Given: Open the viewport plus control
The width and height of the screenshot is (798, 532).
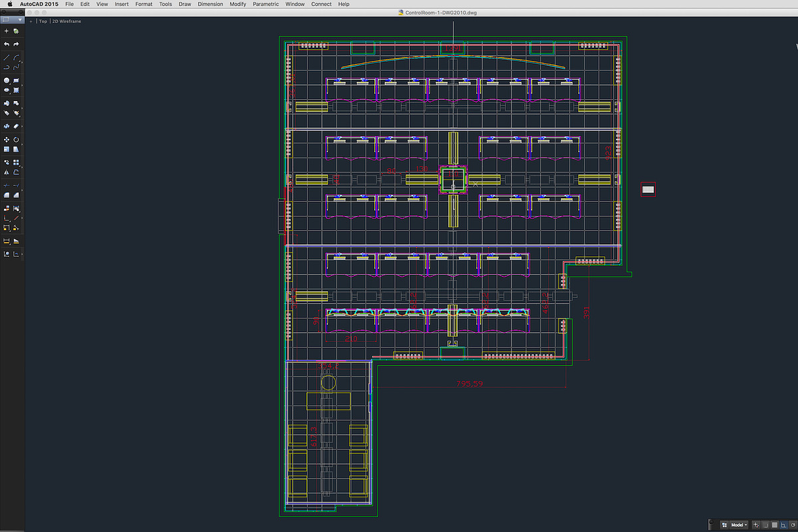Looking at the screenshot, I should (x=31, y=21).
